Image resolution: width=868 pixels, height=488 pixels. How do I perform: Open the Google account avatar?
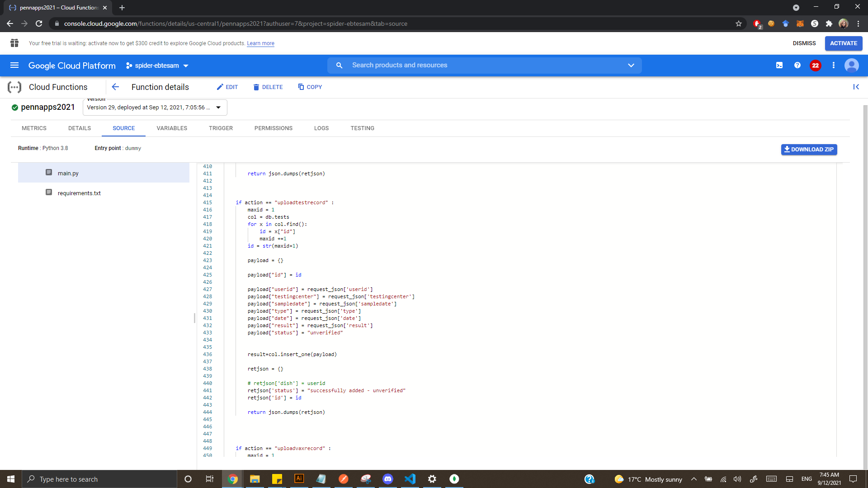851,66
